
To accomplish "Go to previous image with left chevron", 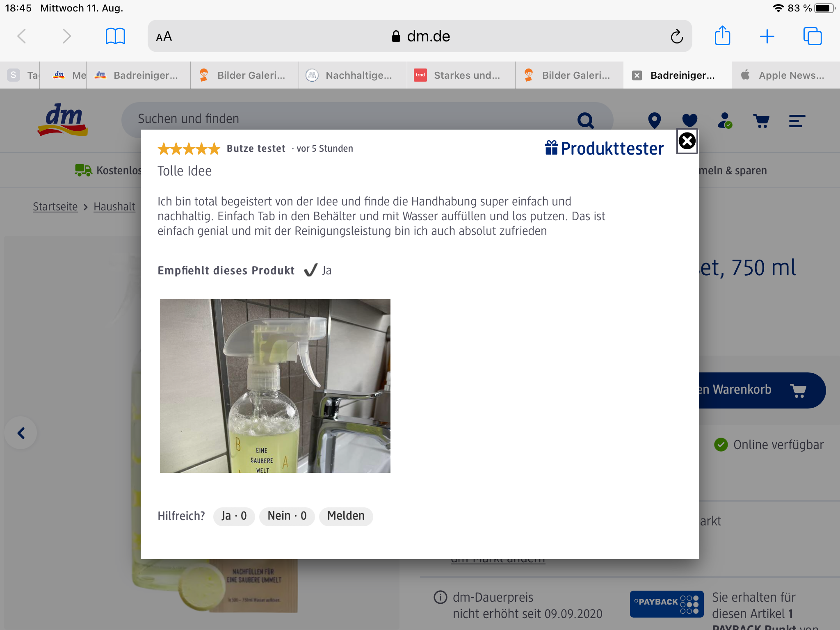I will [x=21, y=433].
